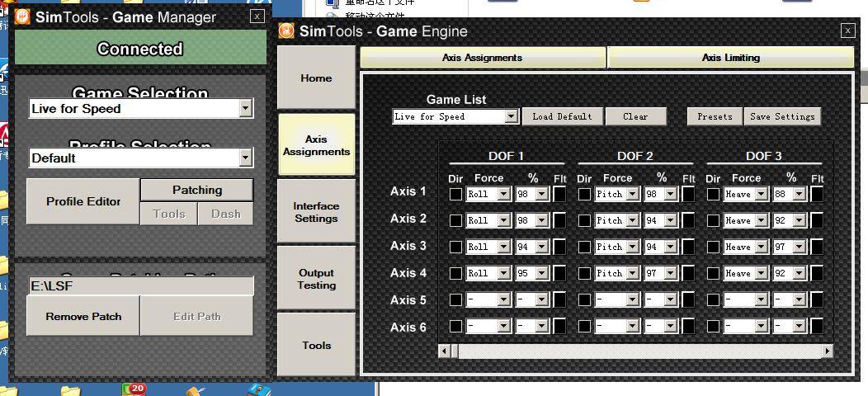Click SimTools logo icon in Game Manager

pyautogui.click(x=22, y=16)
